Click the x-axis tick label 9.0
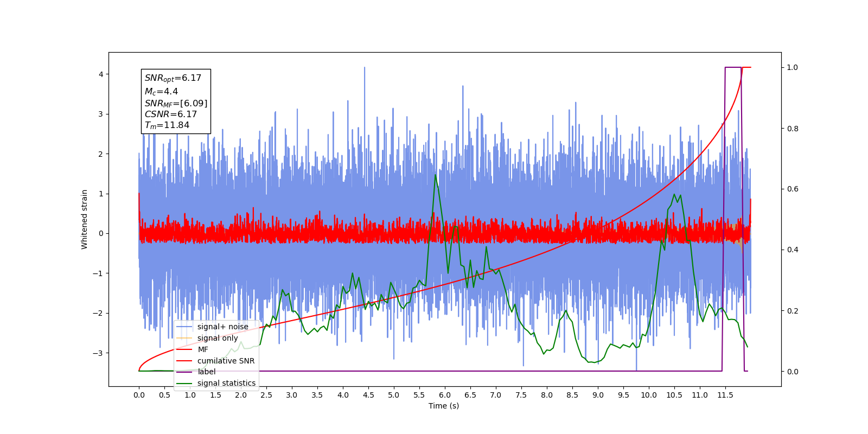 pyautogui.click(x=598, y=395)
